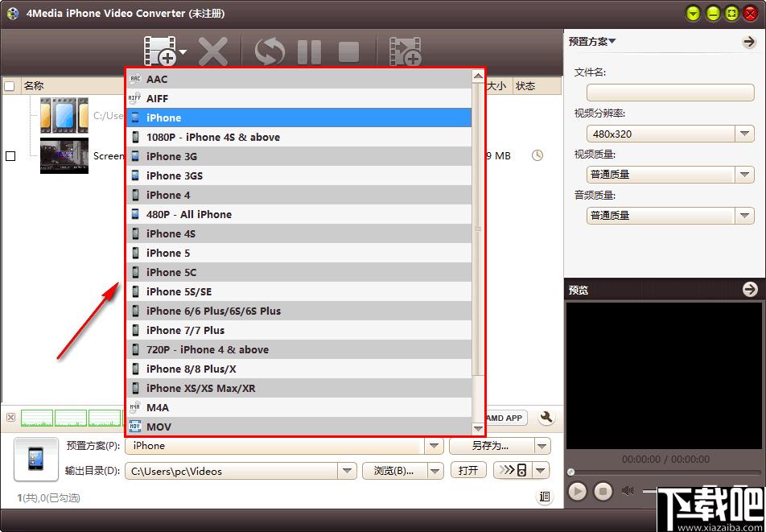The width and height of the screenshot is (766, 532).
Task: Close the CPU usage graph via X icon
Action: (x=10, y=418)
